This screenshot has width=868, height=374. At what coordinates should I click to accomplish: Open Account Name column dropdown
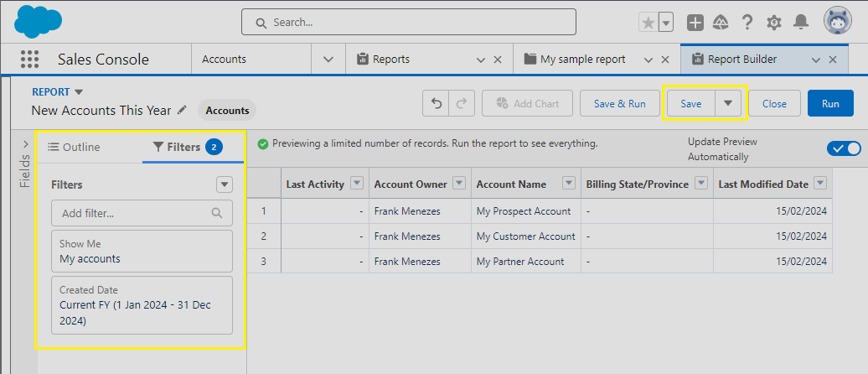click(x=569, y=184)
